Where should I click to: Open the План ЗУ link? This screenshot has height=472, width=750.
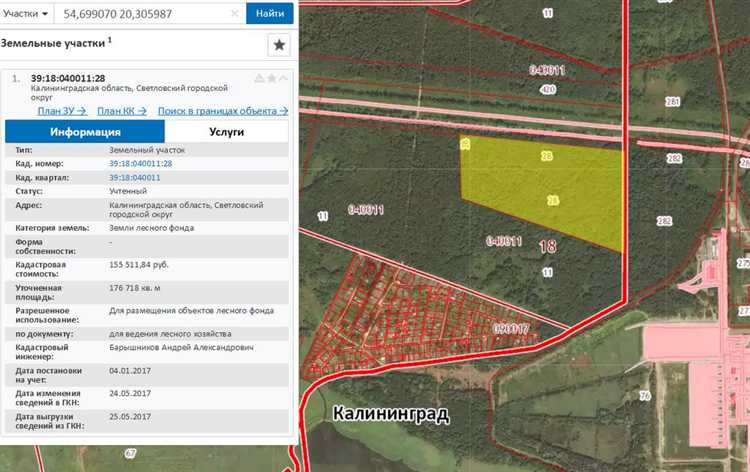(62, 111)
